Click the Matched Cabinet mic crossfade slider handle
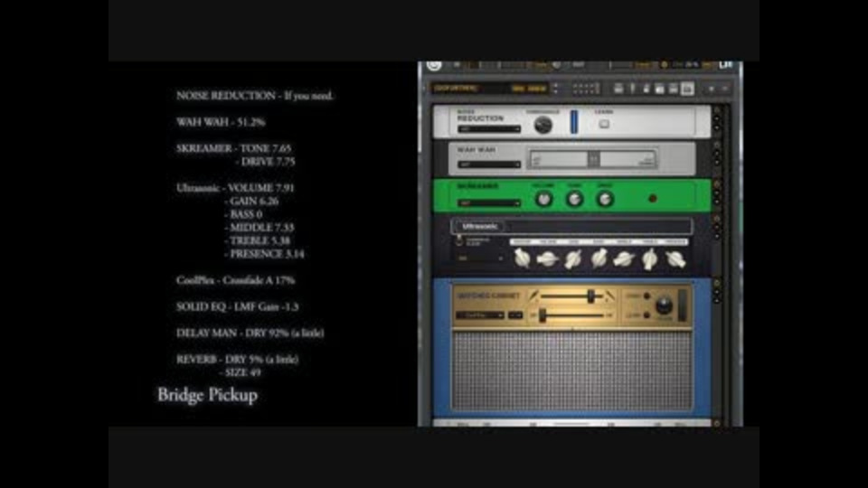 point(591,296)
